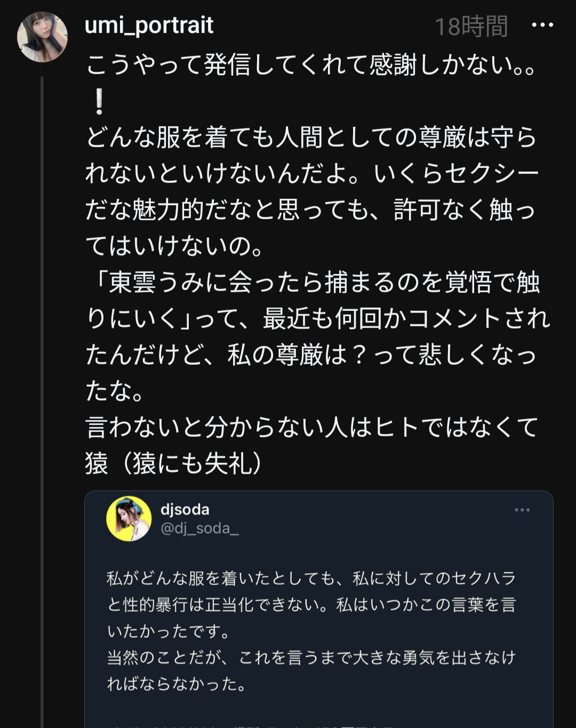This screenshot has height=728, width=576.
Task: Click the @dj_soda_ handle
Action: pyautogui.click(x=199, y=529)
